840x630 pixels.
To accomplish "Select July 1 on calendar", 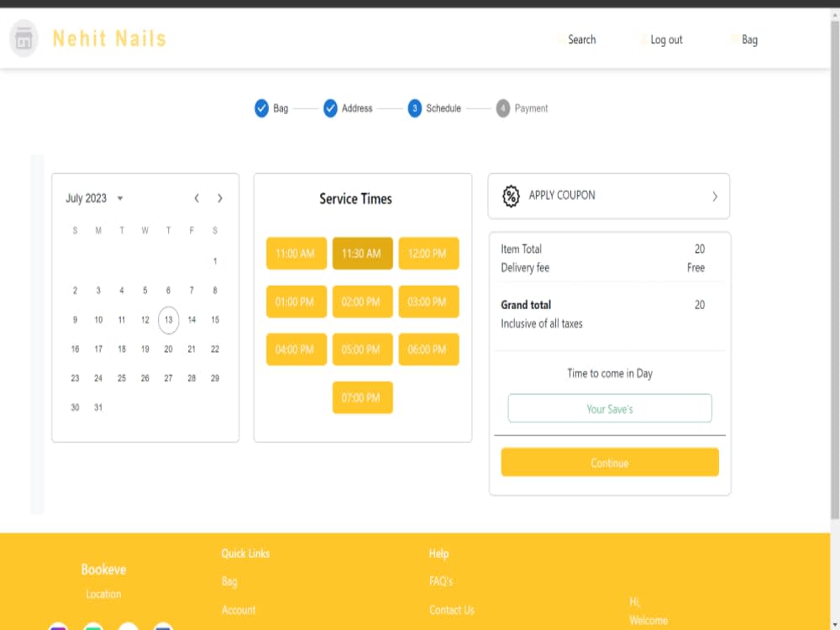I will (215, 261).
